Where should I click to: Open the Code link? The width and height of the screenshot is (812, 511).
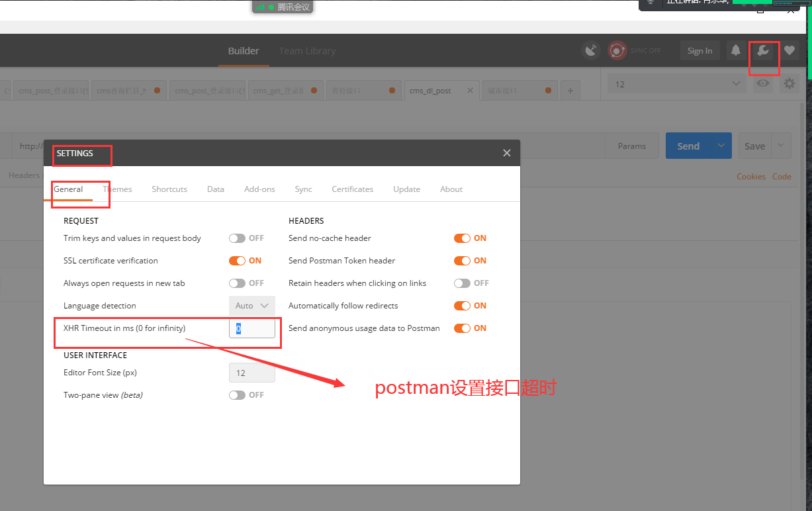tap(782, 177)
